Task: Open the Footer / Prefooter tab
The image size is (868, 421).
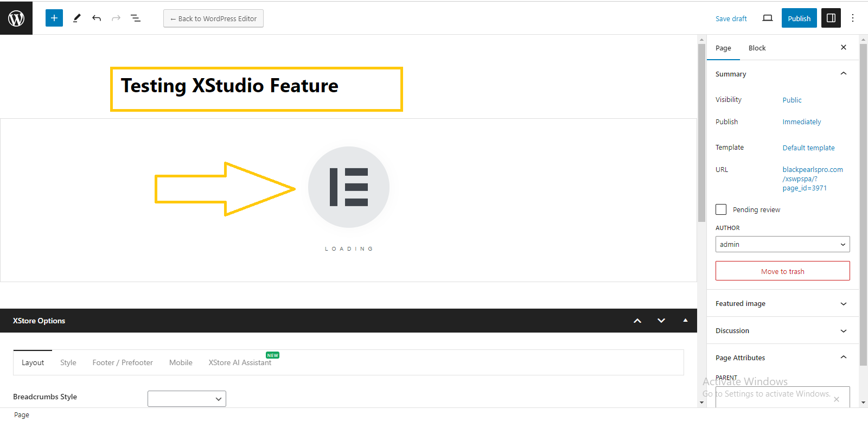Action: [x=123, y=362]
